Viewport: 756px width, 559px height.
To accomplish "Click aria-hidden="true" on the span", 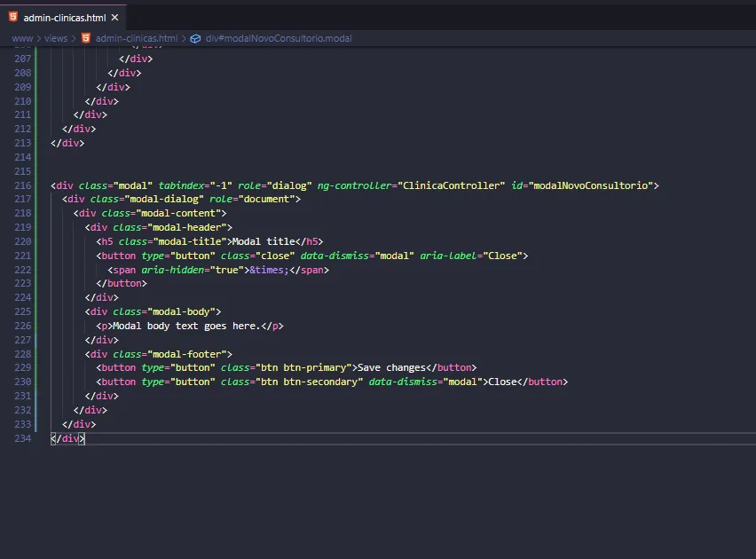I will click(x=193, y=270).
